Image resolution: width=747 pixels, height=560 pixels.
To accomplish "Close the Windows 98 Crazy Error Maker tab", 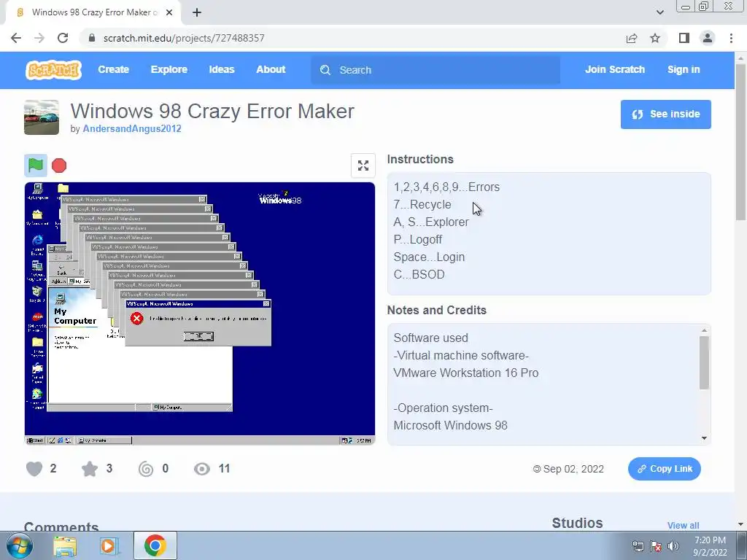I will point(169,13).
